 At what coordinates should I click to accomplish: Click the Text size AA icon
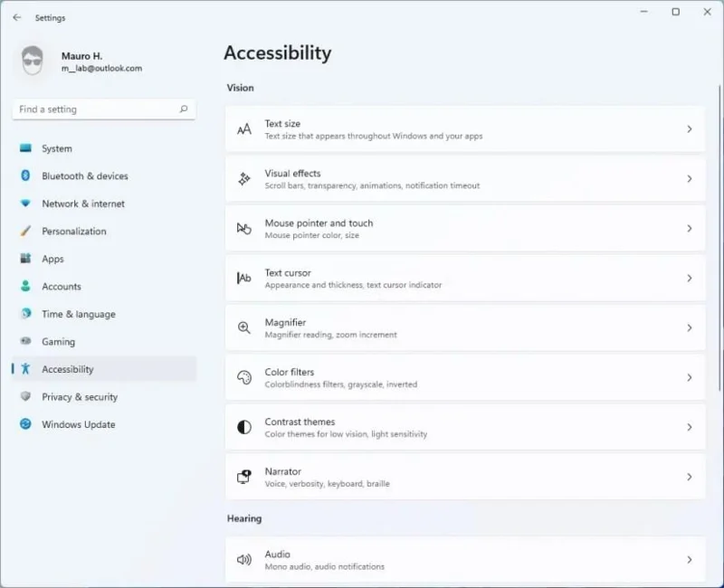click(x=243, y=129)
